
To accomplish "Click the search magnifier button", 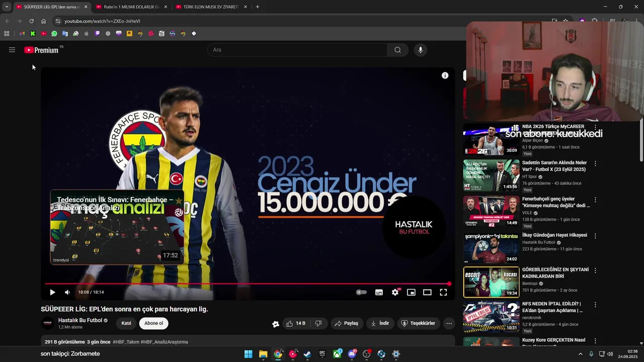I will click(x=397, y=50).
